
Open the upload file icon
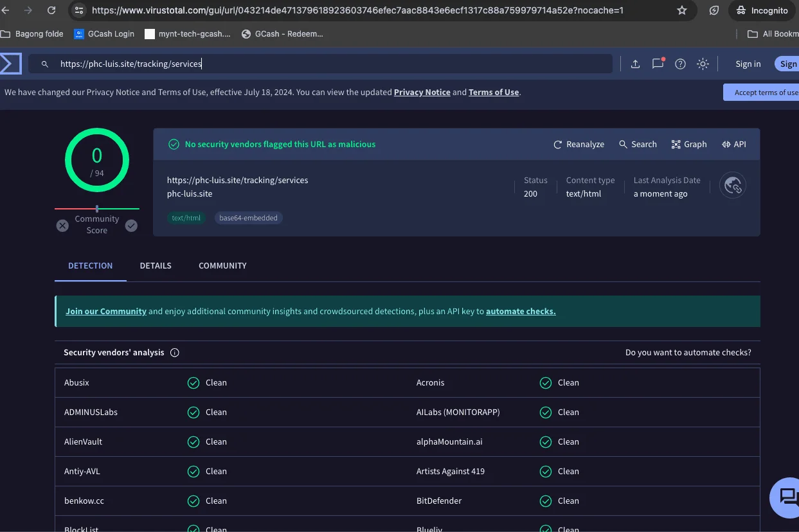click(x=635, y=64)
